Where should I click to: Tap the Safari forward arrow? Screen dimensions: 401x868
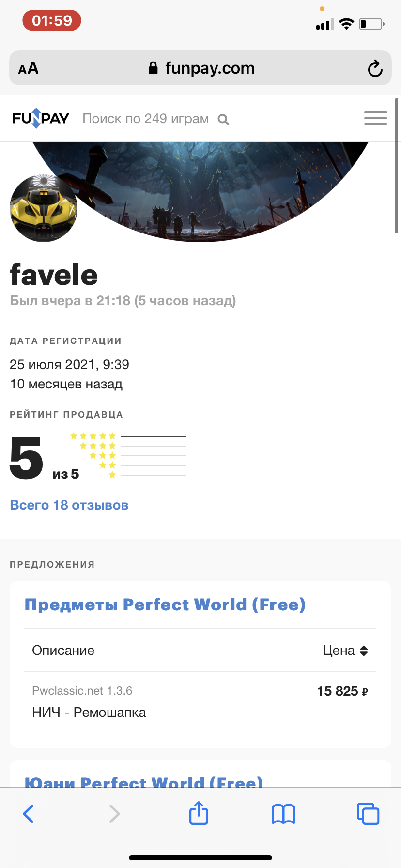(x=114, y=814)
